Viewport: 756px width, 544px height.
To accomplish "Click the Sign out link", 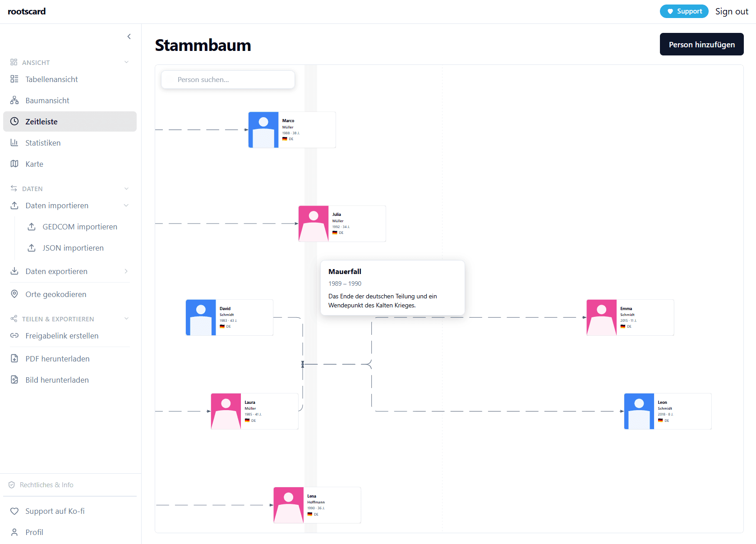I will (x=731, y=12).
